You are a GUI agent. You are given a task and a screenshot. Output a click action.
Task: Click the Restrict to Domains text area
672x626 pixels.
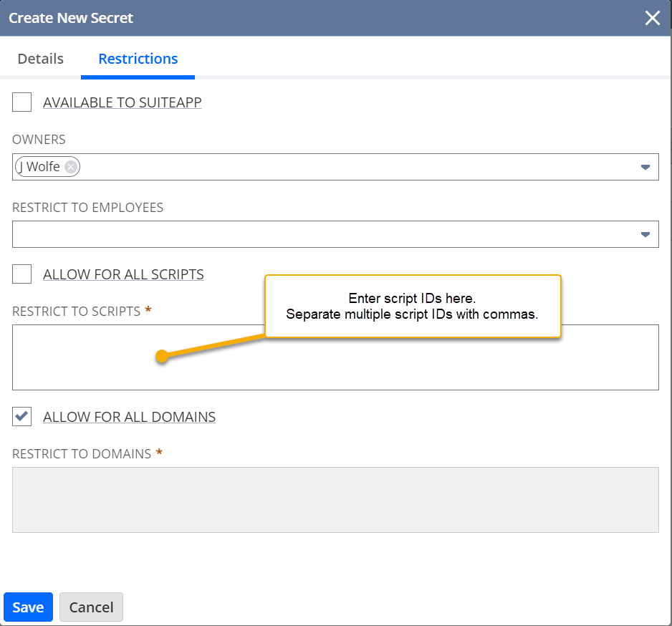[x=335, y=500]
